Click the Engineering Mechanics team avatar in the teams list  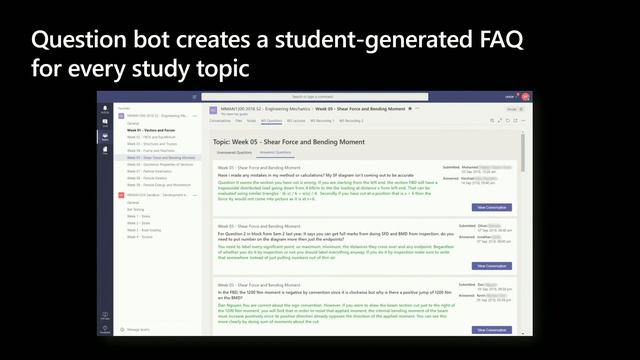[x=121, y=116]
